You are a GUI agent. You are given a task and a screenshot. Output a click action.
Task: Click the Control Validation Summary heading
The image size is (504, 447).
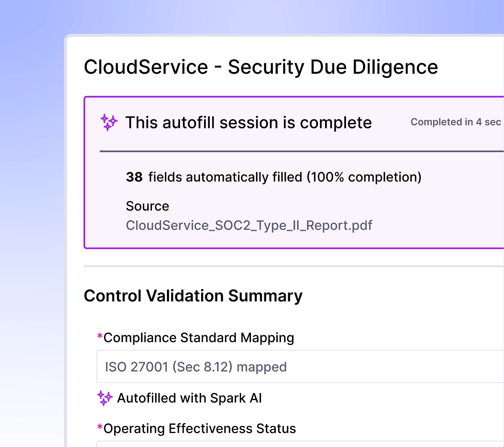(193, 296)
